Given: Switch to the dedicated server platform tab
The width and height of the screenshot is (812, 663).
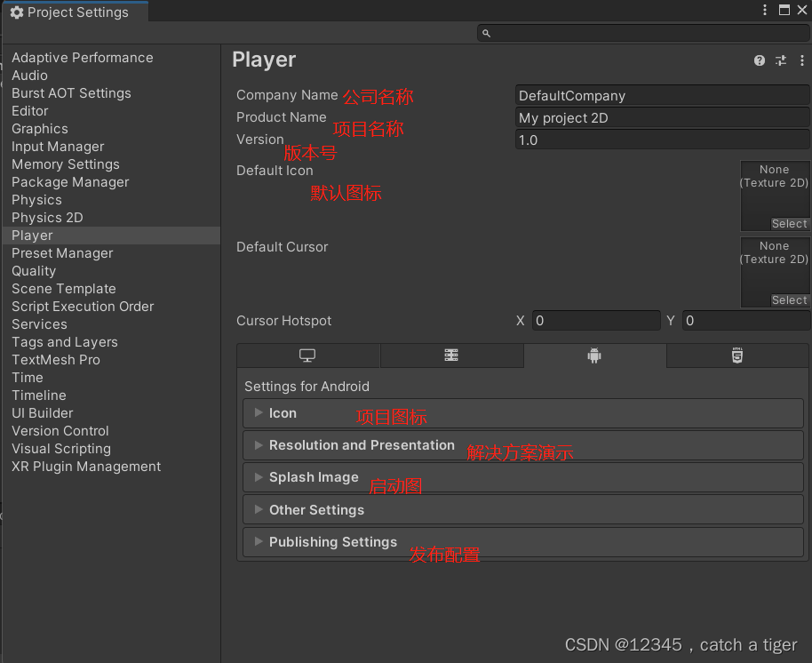Looking at the screenshot, I should pyautogui.click(x=451, y=355).
